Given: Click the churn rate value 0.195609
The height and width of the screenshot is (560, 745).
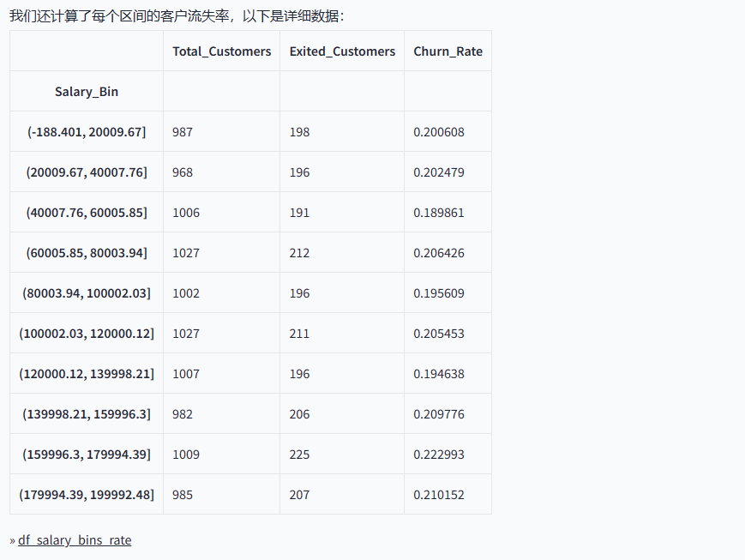Looking at the screenshot, I should click(439, 293).
